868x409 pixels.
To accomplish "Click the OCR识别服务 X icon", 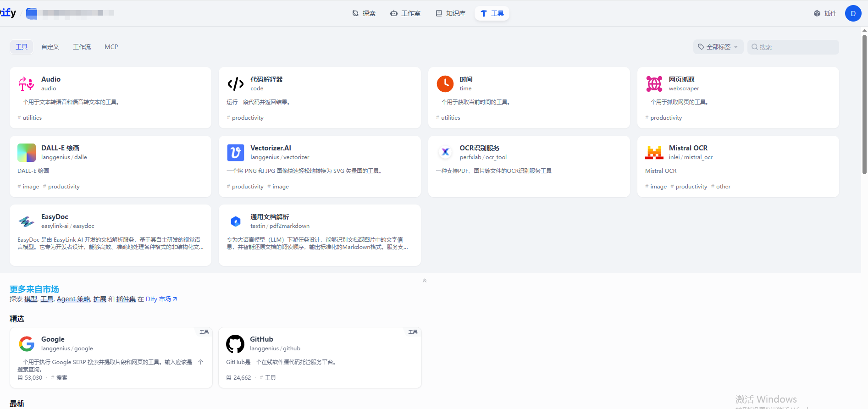I will point(445,152).
